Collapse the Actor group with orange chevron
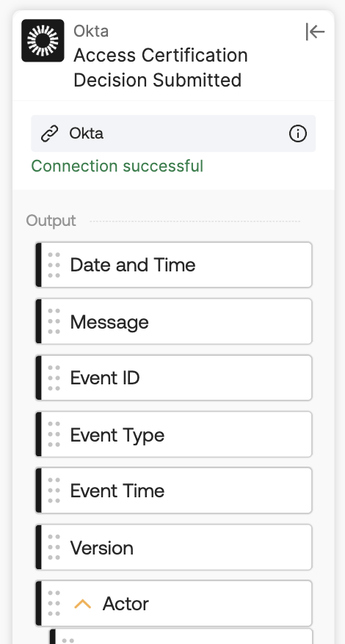This screenshot has width=345, height=644. (x=83, y=604)
